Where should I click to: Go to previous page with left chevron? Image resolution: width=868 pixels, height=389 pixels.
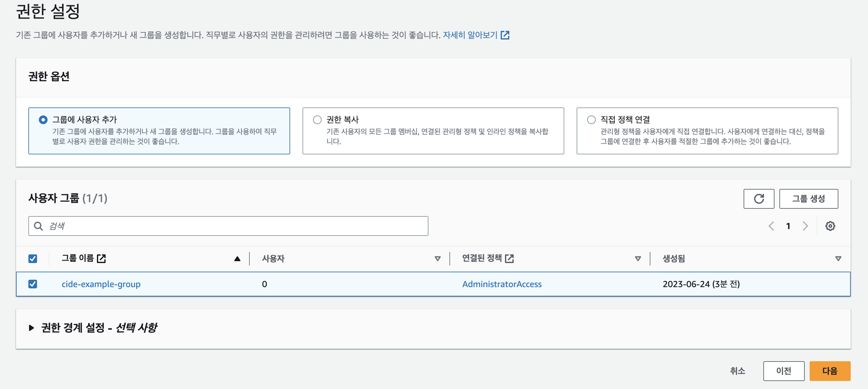[771, 226]
